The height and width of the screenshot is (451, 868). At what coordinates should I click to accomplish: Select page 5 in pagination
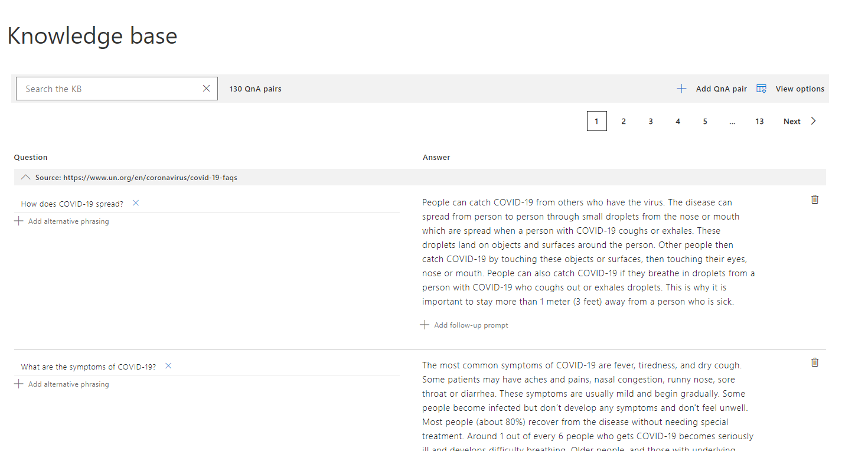(x=705, y=120)
